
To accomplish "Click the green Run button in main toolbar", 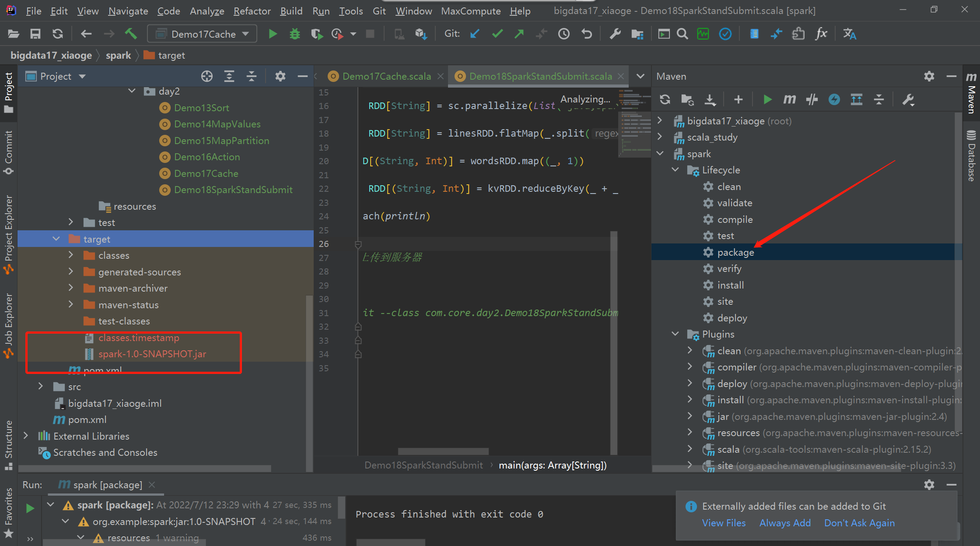I will coord(273,34).
